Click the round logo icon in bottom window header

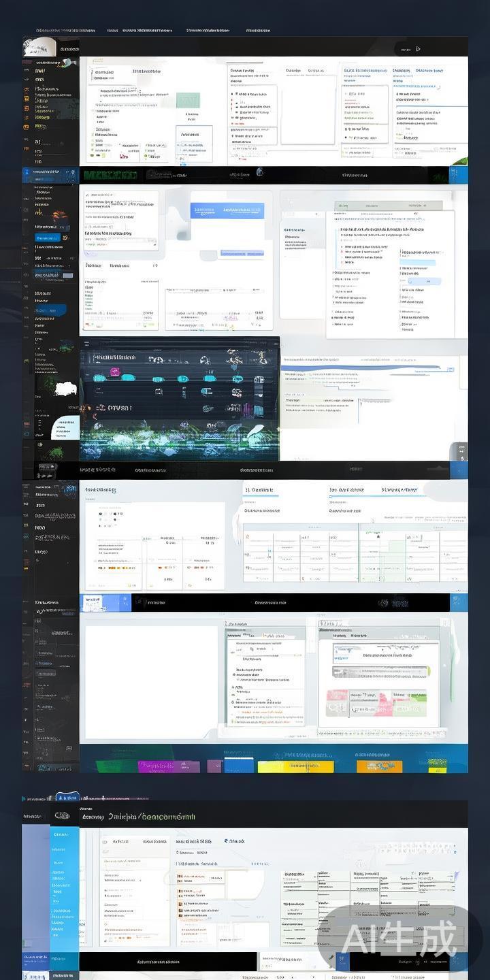coord(62,815)
